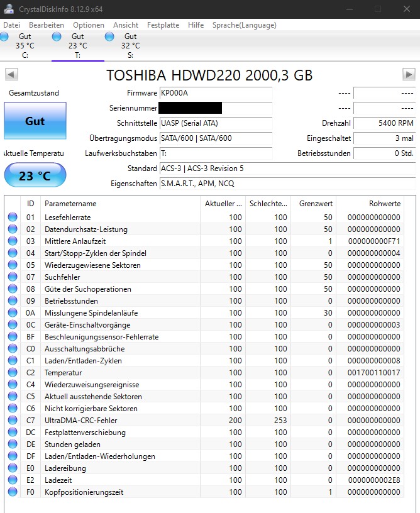The image size is (420, 513).
Task: Click status orb of Misslungene Spindelanläufe row
Action: (x=13, y=312)
